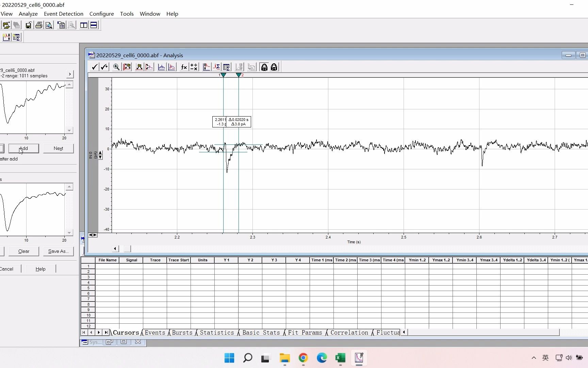Click the plain checkmark icon in Analysis toolbar

(x=95, y=67)
